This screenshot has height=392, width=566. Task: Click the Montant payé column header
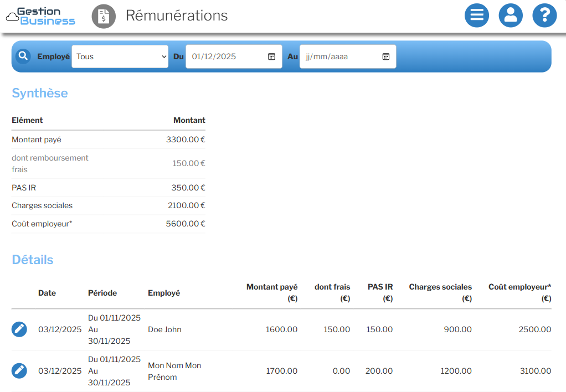click(272, 287)
